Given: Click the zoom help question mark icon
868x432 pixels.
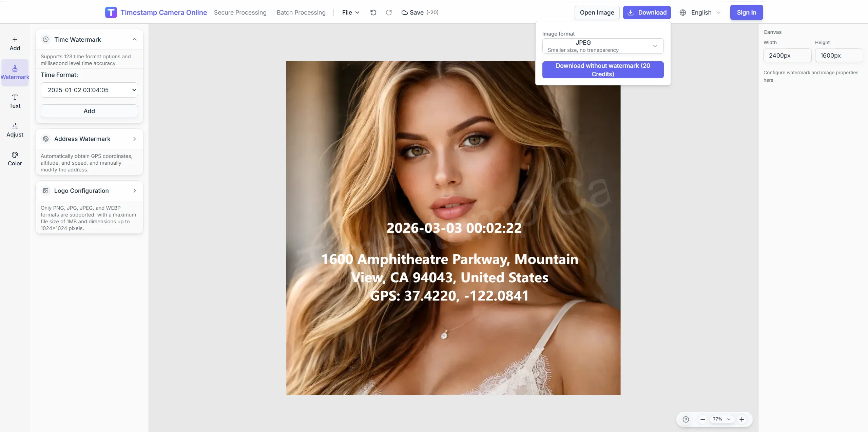Looking at the screenshot, I should tap(686, 419).
